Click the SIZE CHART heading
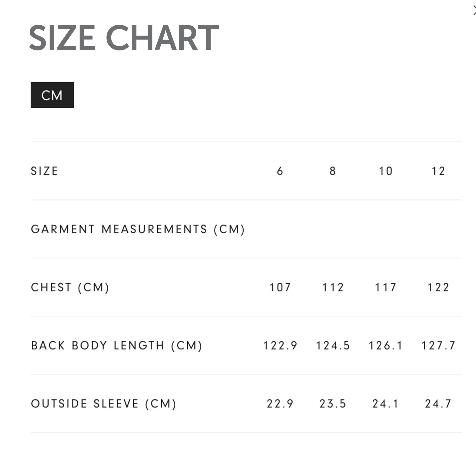The image size is (476, 476). 124,38
